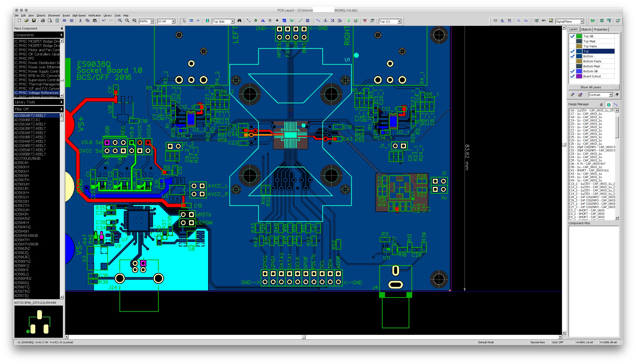Click the picture insert icon
636x364 pixels.
[551, 21]
